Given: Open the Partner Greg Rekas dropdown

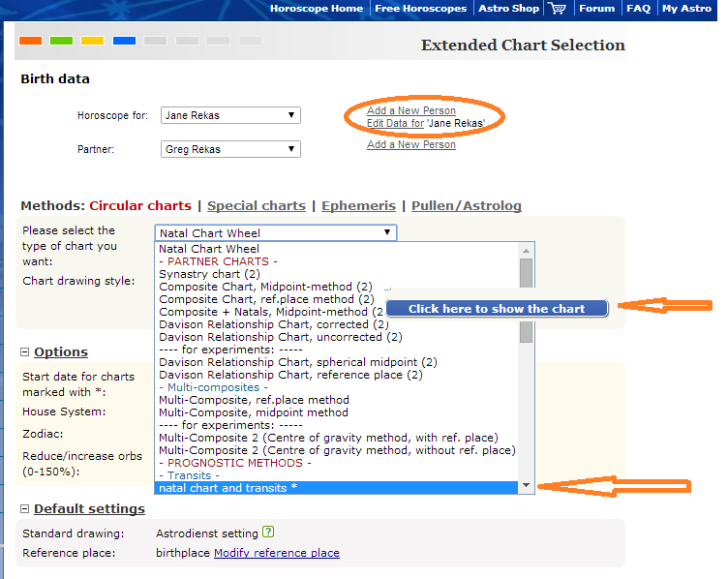Looking at the screenshot, I should (230, 149).
